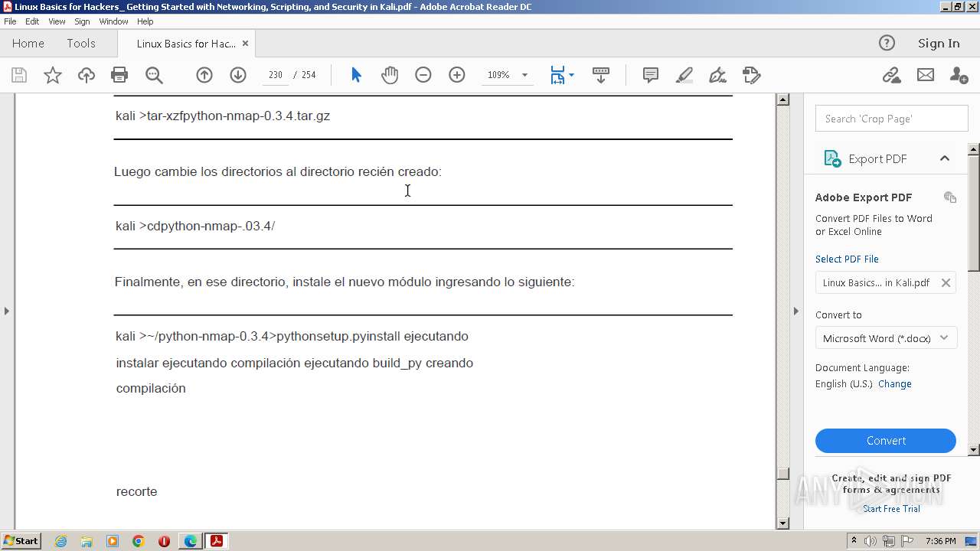Go to previous page arrow
The image size is (980, 551).
(x=204, y=75)
